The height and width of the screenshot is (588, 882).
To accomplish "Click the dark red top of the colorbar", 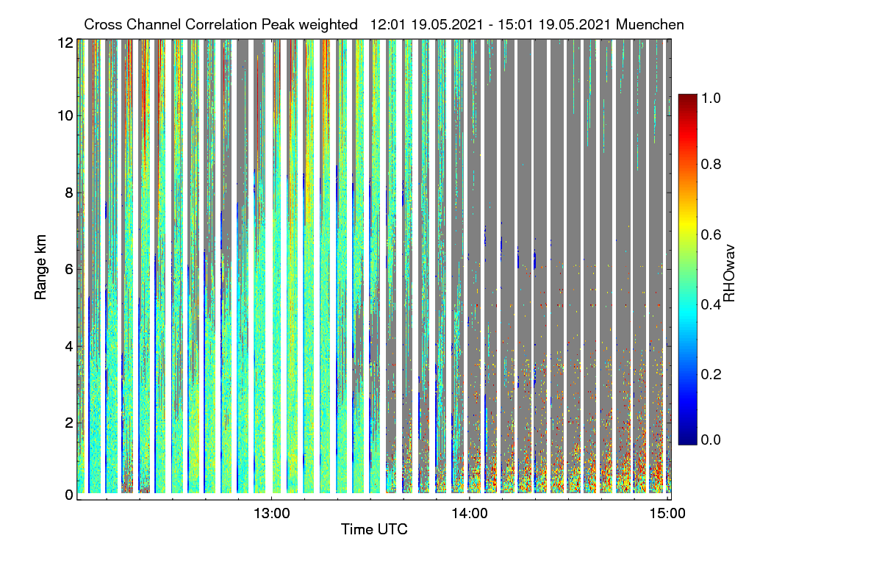I will [x=686, y=100].
